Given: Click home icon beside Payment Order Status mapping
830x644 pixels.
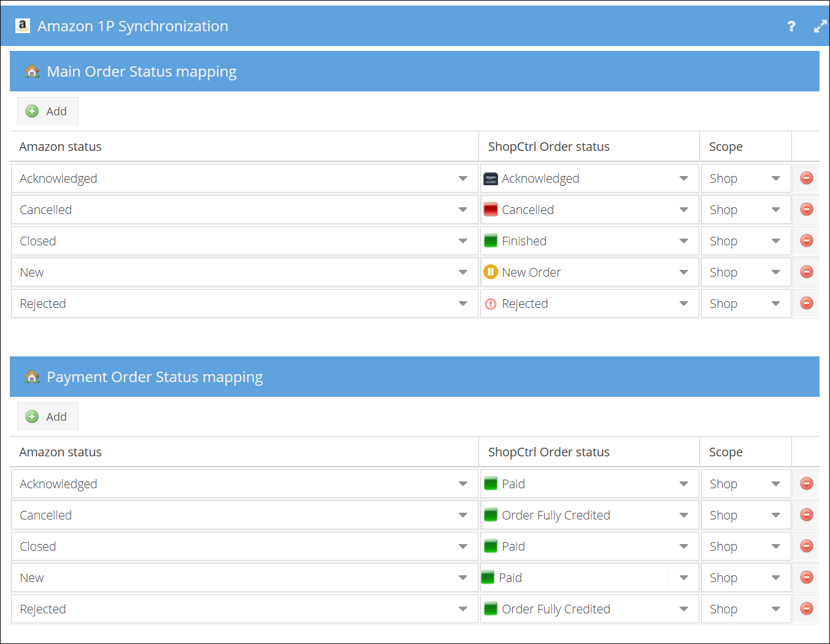Looking at the screenshot, I should tap(32, 377).
